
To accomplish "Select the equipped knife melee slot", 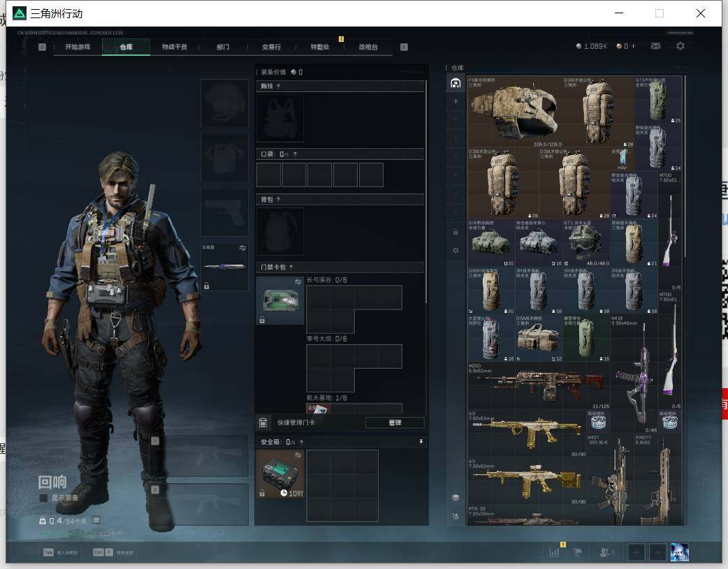I will click(x=224, y=267).
